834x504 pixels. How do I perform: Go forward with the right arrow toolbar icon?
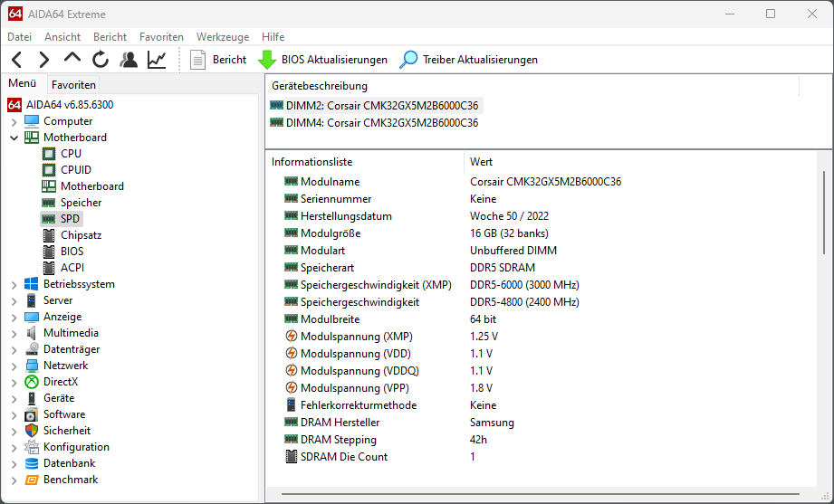point(44,60)
